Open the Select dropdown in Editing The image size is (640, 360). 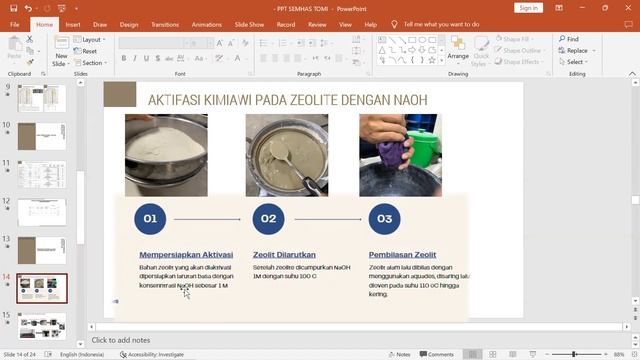(573, 62)
